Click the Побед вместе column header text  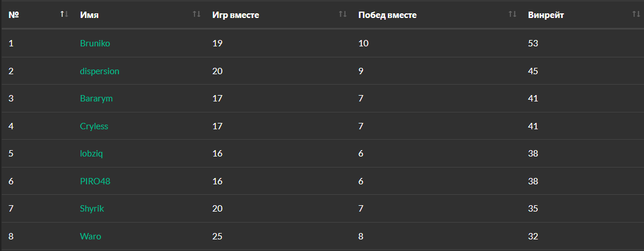[387, 14]
